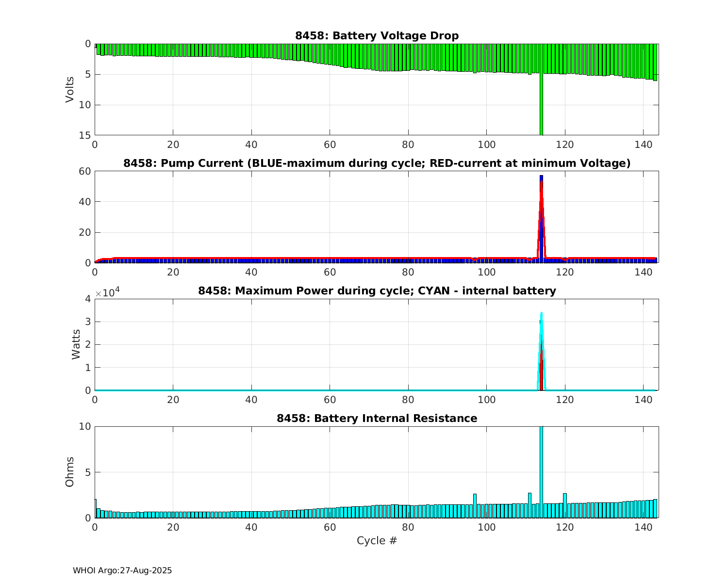Click the Battery Voltage Drop chart title

[377, 36]
